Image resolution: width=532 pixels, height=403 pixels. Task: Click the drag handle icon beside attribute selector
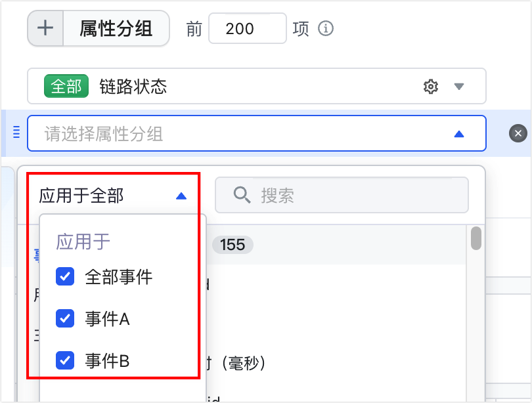[16, 132]
